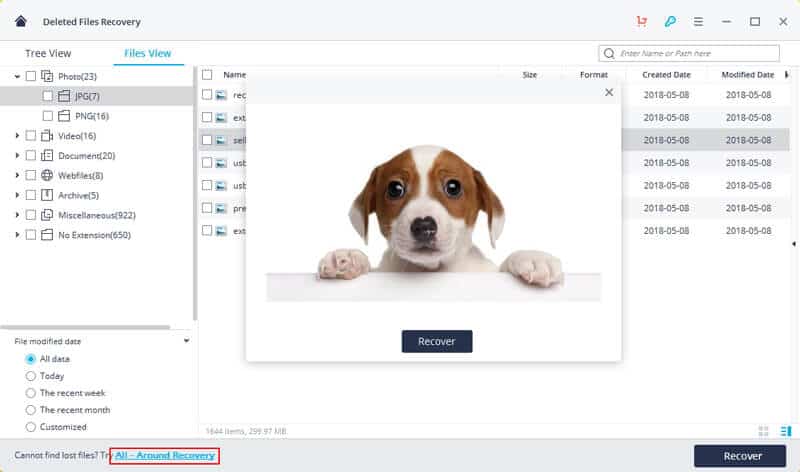Switch to thumbnail grid view

click(x=763, y=431)
